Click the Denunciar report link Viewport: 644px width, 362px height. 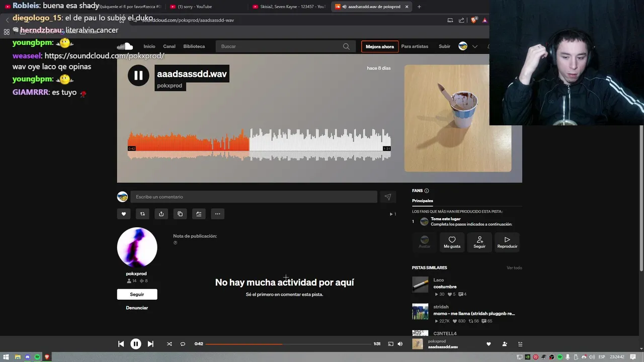pyautogui.click(x=137, y=308)
